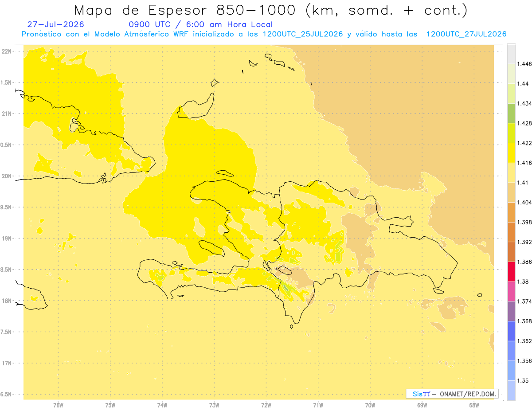The height and width of the screenshot is (411, 532).
Task: Click the longitude label '72W'
Action: tap(266, 405)
